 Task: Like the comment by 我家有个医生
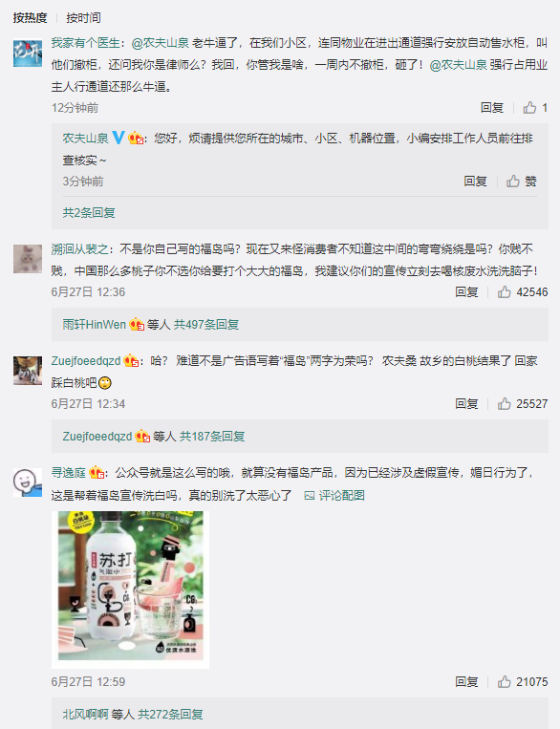coord(535,108)
